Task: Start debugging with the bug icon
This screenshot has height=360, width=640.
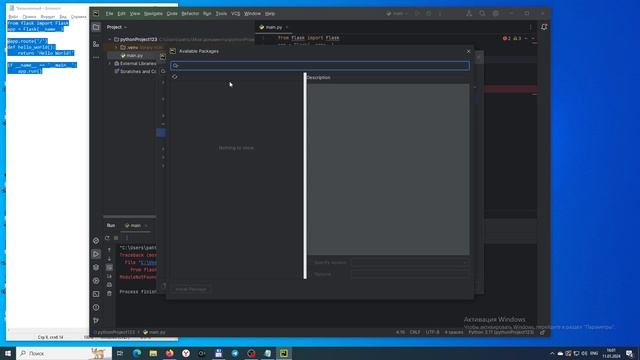Action: click(x=429, y=13)
